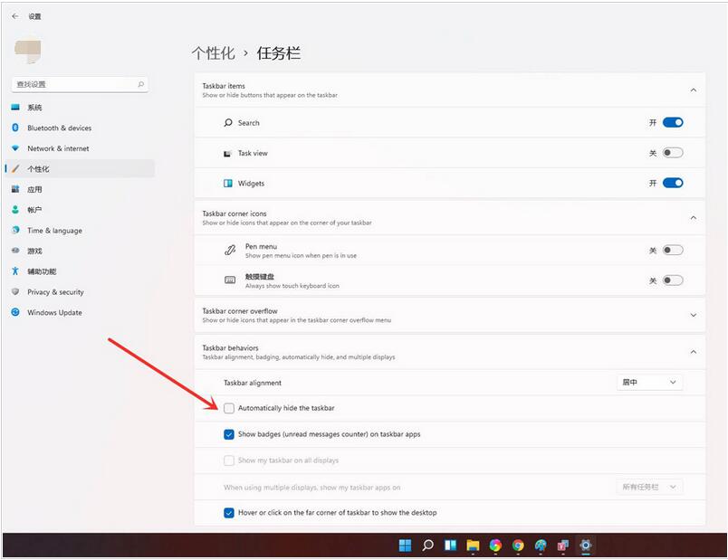Uncheck Hover or click far corner checkbox
The width and height of the screenshot is (728, 560).
pyautogui.click(x=229, y=513)
